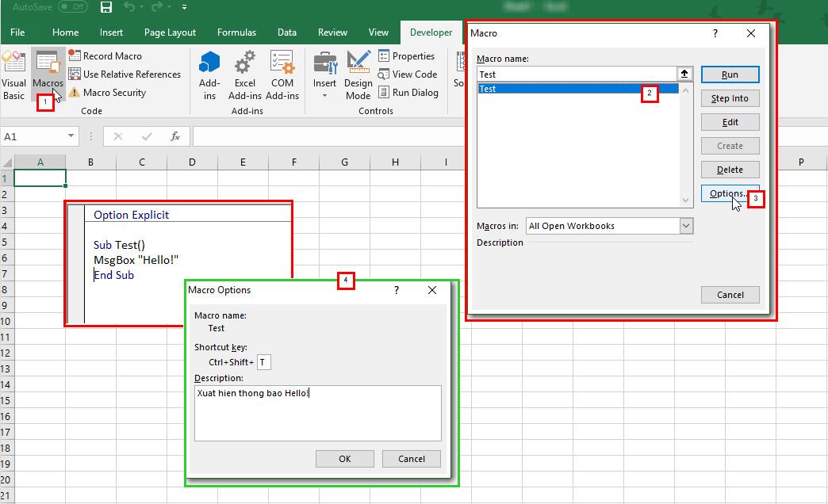The image size is (828, 504).
Task: Click the COM Add-ins icon
Action: click(282, 71)
